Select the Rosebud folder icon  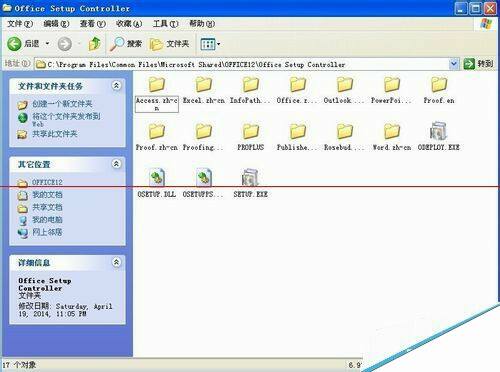pos(345,131)
